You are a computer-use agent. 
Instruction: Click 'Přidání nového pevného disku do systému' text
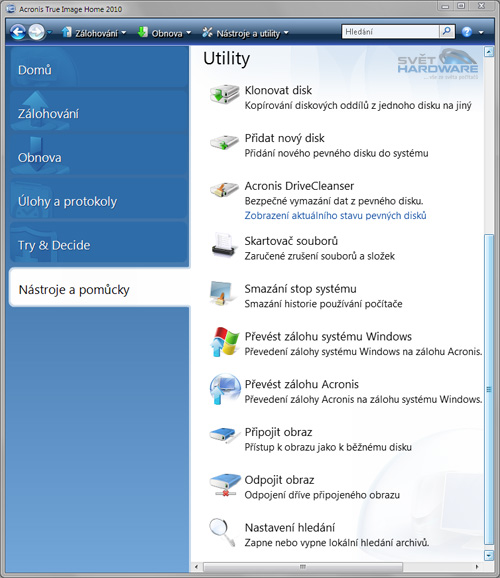(336, 153)
